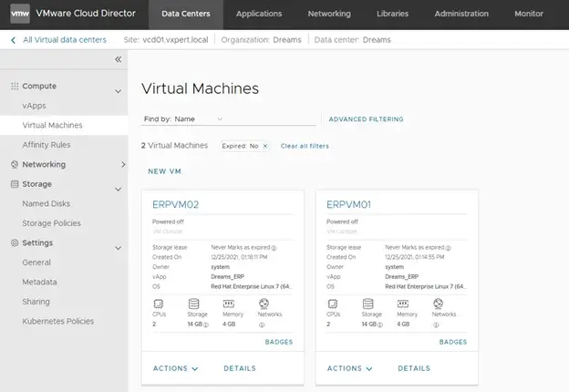
Task: Click the NEW VM button
Action: tap(163, 171)
